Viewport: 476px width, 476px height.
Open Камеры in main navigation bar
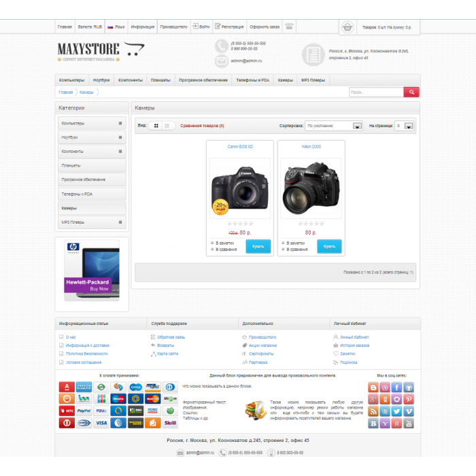[286, 80]
